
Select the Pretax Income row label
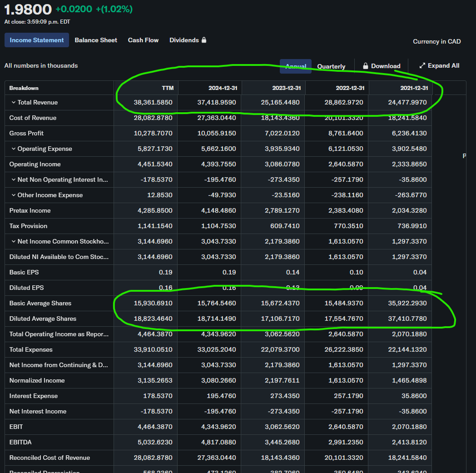point(30,210)
